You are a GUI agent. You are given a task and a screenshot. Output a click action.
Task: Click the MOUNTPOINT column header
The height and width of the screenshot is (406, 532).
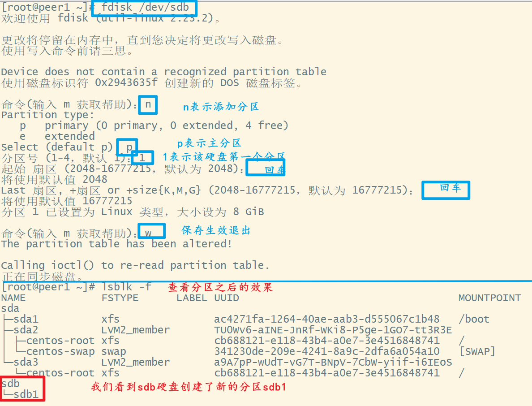tap(489, 298)
